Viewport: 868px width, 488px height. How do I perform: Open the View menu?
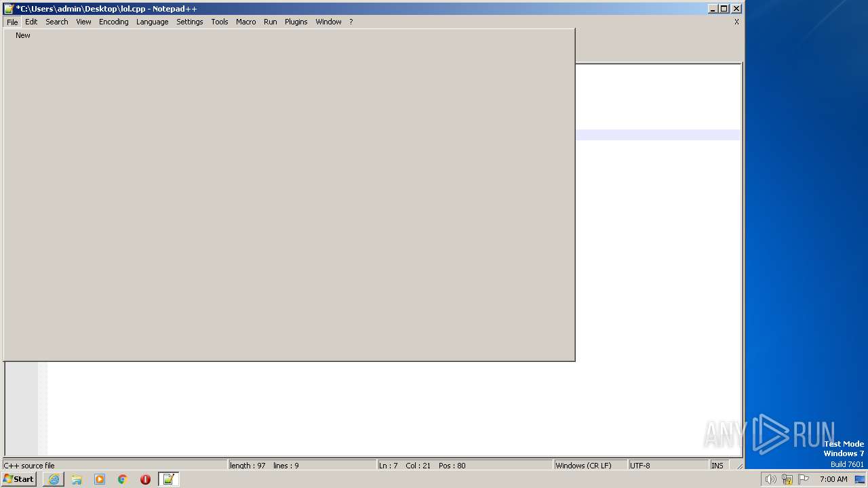click(x=83, y=22)
